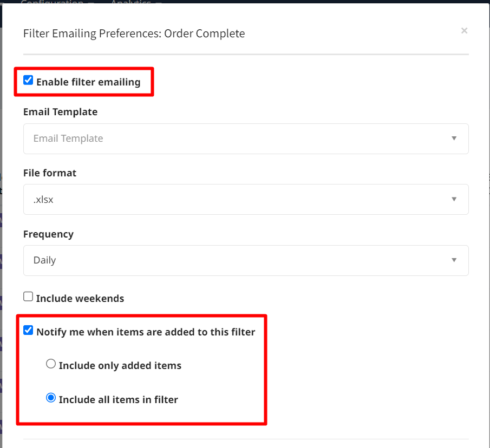490x448 pixels.
Task: Click the File format field label
Action: (x=50, y=173)
